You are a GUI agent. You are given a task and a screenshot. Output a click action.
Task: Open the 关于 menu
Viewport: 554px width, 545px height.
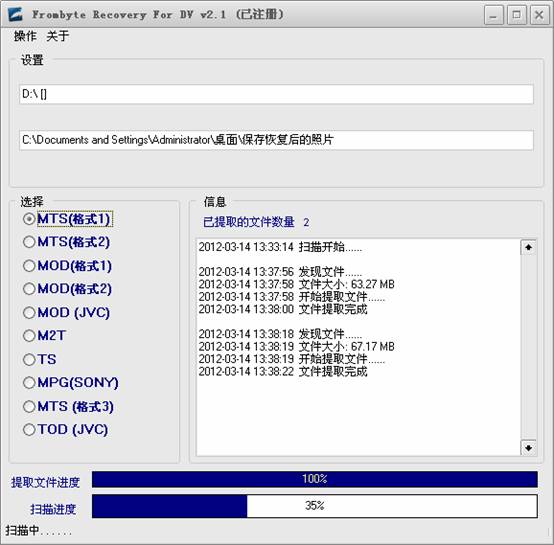click(57, 36)
